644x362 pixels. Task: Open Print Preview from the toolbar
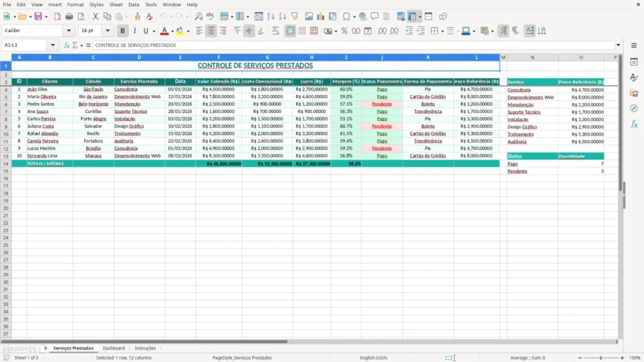click(81, 16)
